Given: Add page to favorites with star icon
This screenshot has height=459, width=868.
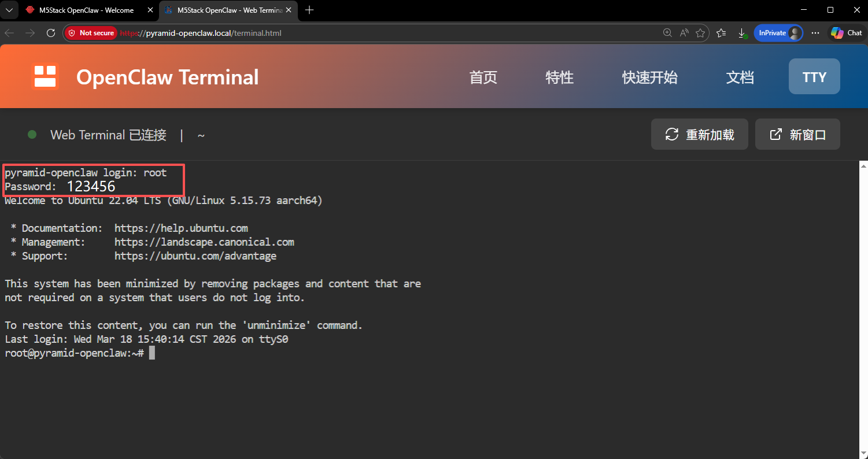Looking at the screenshot, I should click(700, 33).
